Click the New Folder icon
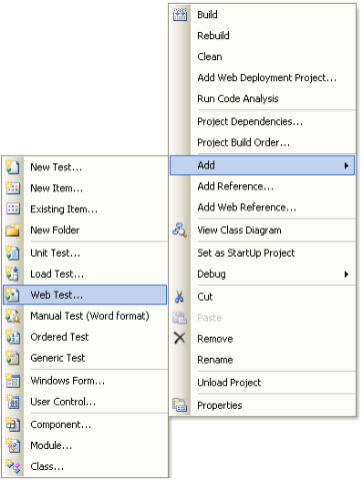 [x=13, y=230]
